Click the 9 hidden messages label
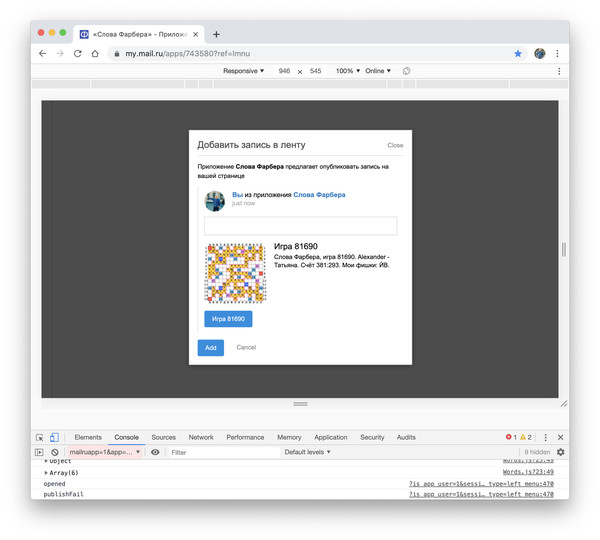Screen dimensions: 600x540 click(537, 452)
